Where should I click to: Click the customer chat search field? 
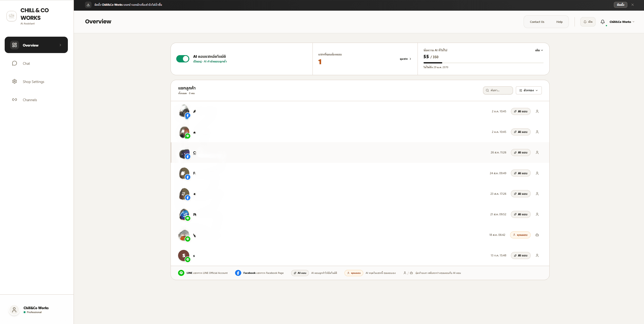498,90
